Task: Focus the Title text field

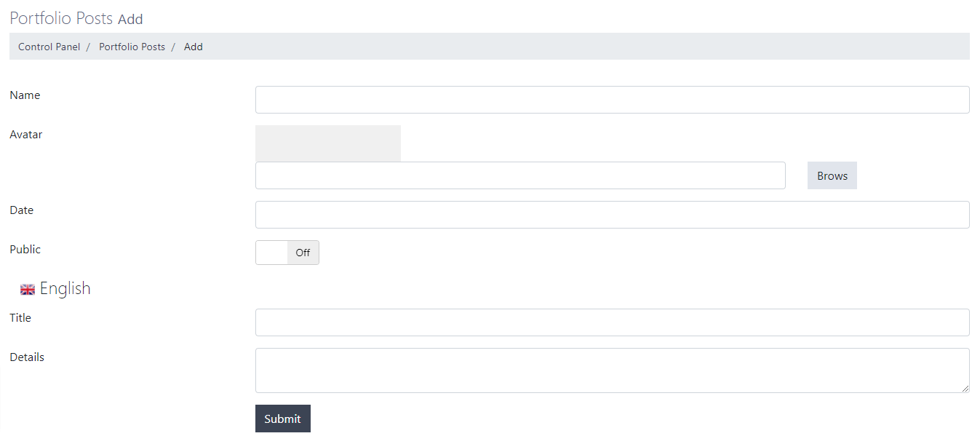Action: coord(612,322)
